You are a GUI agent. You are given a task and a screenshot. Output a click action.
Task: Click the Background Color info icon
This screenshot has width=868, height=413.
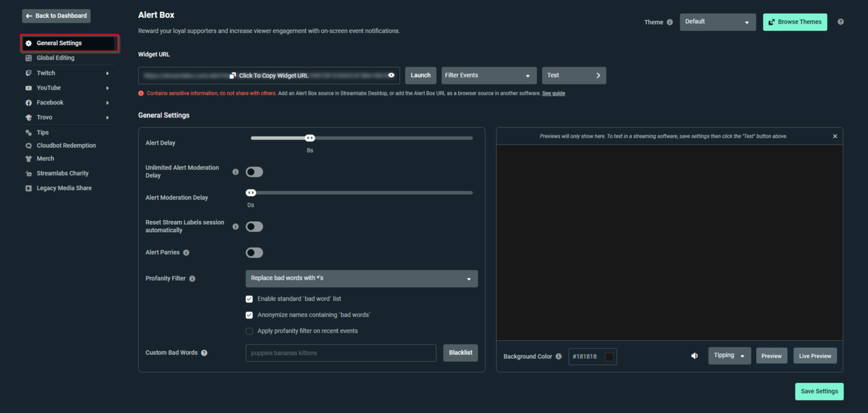pyautogui.click(x=559, y=356)
